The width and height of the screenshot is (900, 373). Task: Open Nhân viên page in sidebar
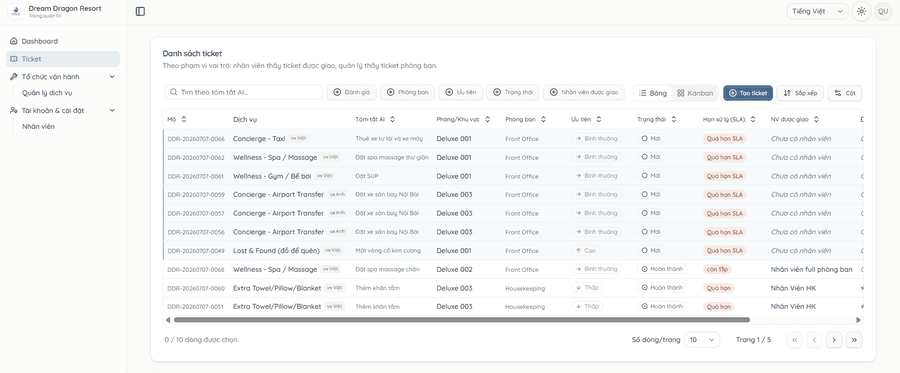(x=38, y=126)
